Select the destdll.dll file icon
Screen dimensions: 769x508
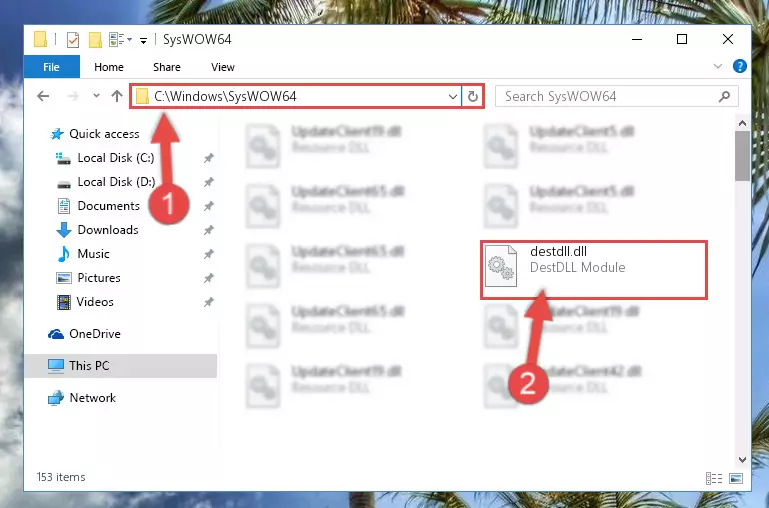[501, 266]
